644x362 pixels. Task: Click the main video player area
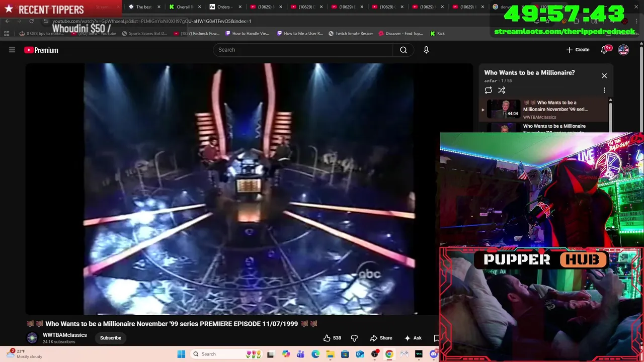click(249, 189)
